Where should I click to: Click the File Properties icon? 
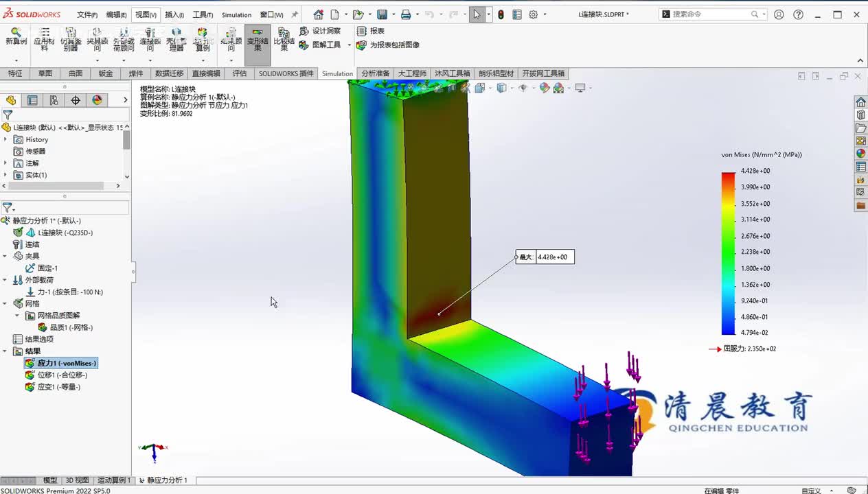(517, 14)
